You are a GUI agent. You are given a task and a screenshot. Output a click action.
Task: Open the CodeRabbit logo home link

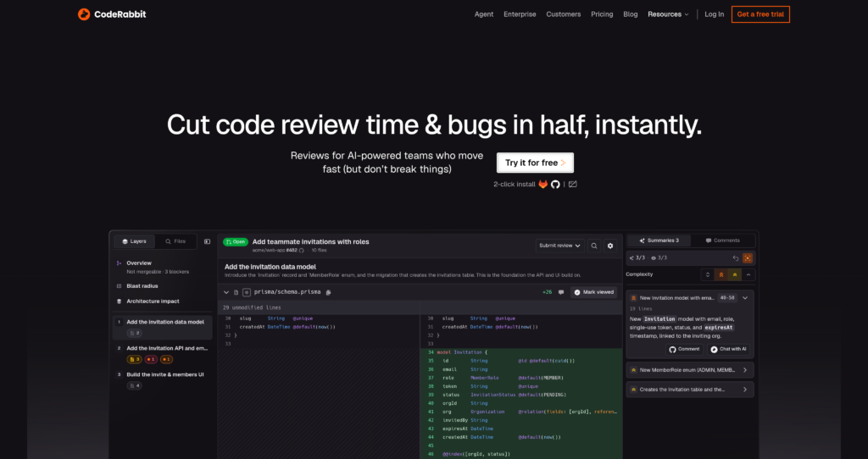pos(112,14)
